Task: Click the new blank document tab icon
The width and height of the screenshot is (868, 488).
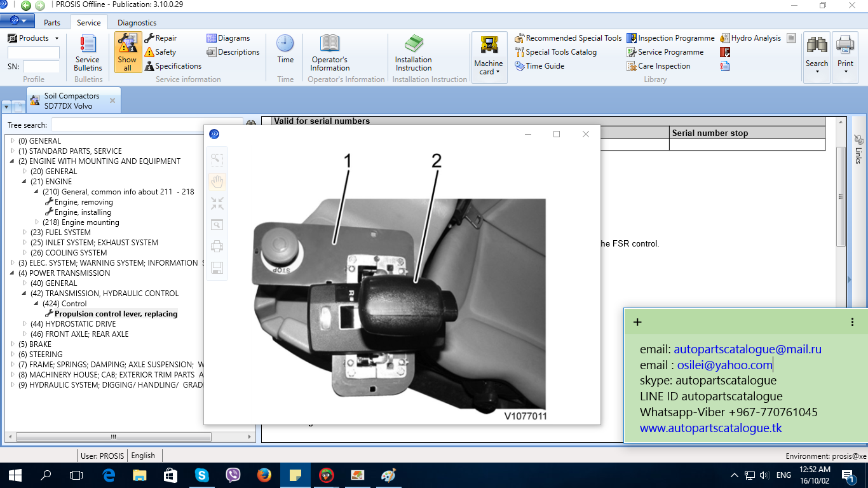Action: [x=19, y=106]
